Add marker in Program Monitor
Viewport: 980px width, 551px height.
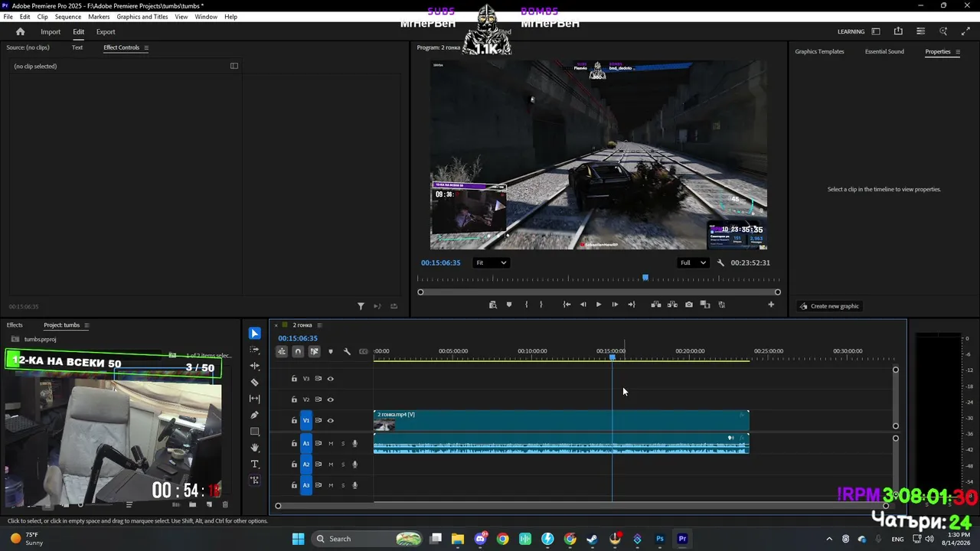pos(509,305)
